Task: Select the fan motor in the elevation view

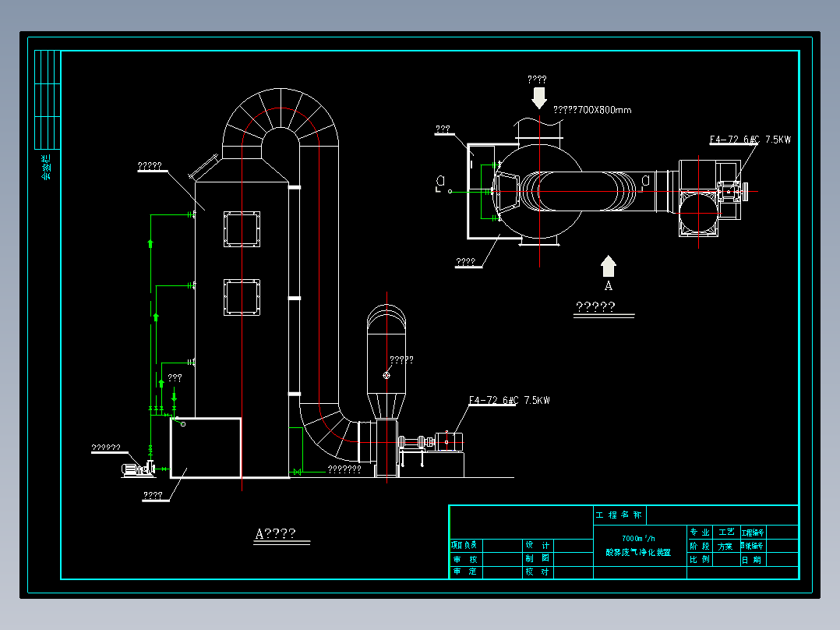Action: 449,442
